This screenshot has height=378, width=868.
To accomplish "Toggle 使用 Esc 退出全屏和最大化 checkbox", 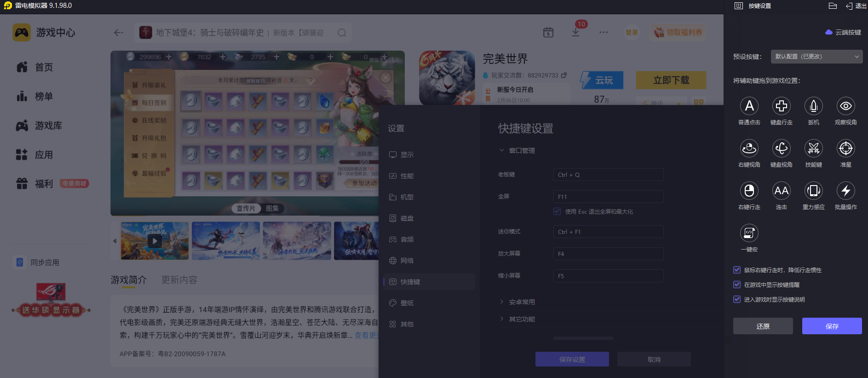I will (x=557, y=211).
